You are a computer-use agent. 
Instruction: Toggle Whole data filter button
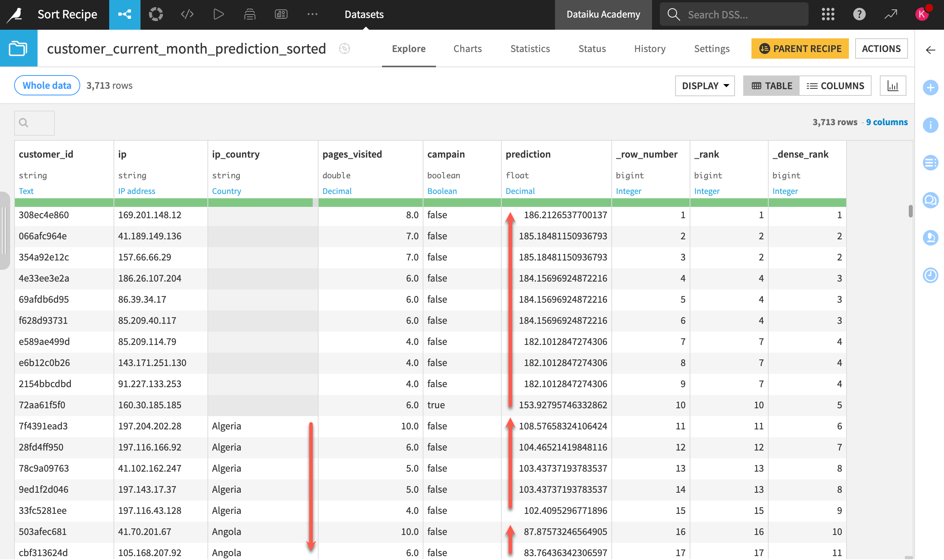47,85
